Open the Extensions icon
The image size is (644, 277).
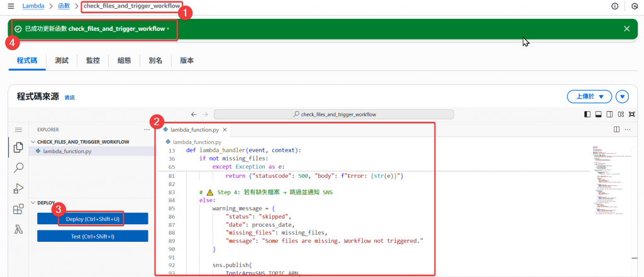(x=18, y=209)
